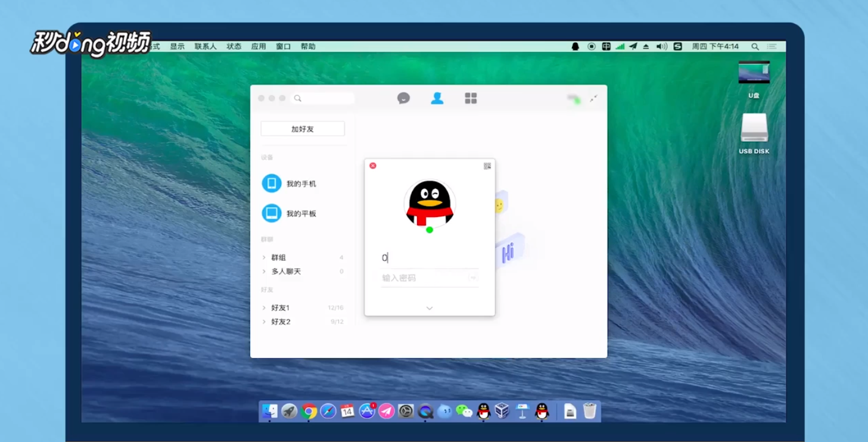
Task: Open the 联系人 menu
Action: (x=205, y=46)
